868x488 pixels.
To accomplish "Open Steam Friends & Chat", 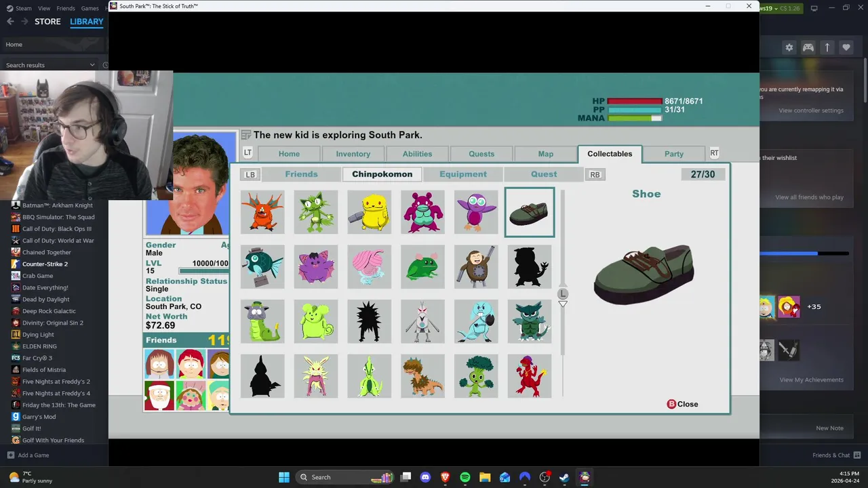I will (837, 455).
